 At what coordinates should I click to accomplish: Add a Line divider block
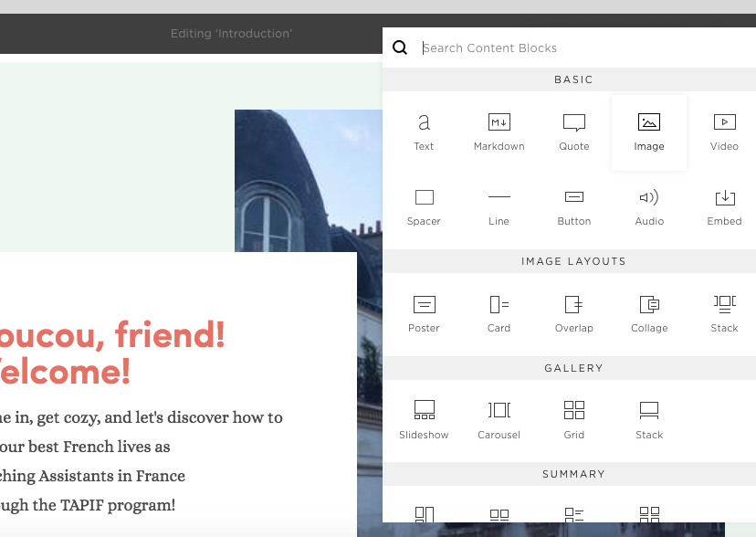[x=499, y=207]
